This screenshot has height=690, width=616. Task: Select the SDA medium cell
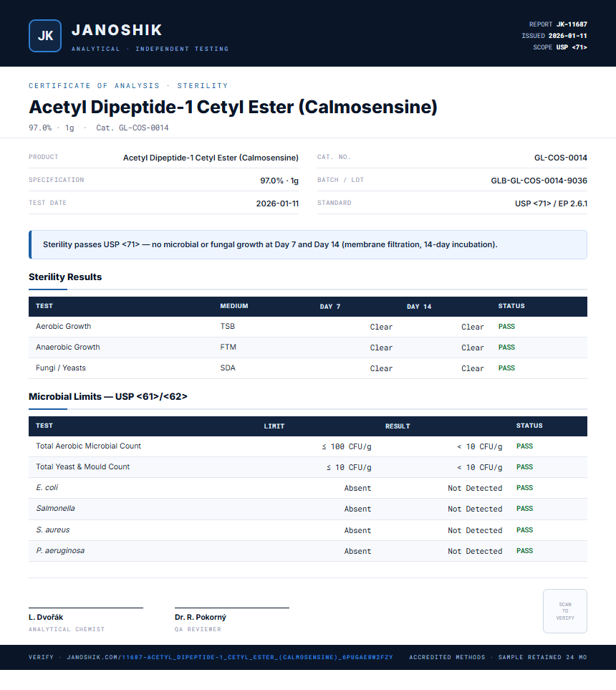coord(228,368)
